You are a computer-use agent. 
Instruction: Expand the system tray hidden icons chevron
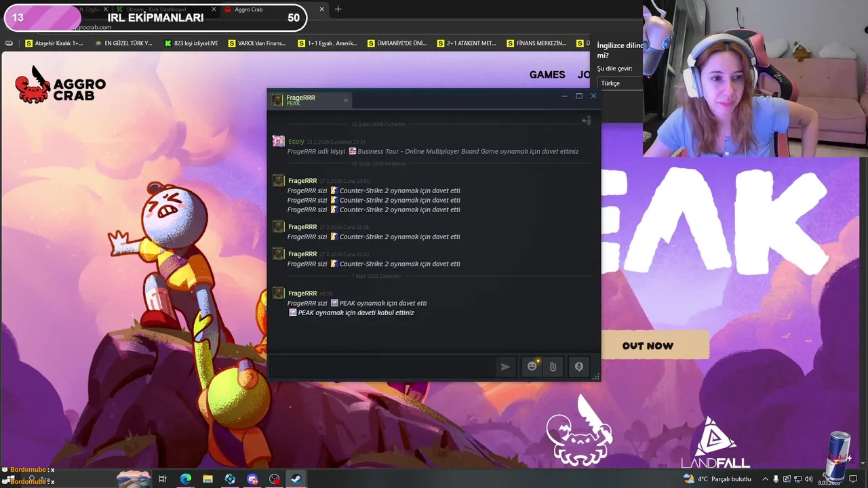(x=765, y=479)
